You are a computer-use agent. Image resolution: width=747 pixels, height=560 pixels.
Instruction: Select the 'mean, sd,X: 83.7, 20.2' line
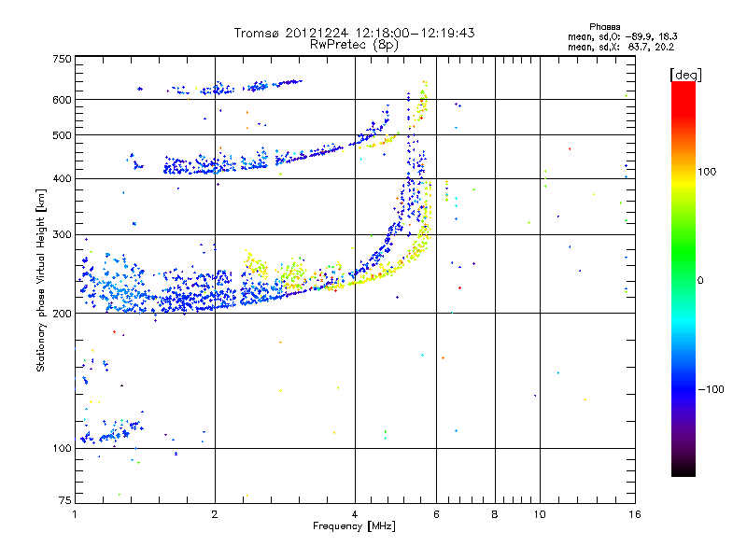pyautogui.click(x=621, y=47)
